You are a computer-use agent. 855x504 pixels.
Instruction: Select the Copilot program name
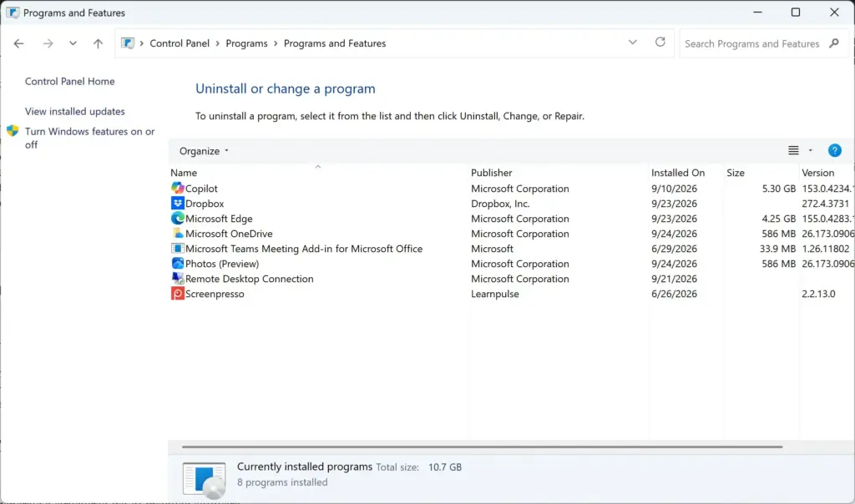pos(201,189)
